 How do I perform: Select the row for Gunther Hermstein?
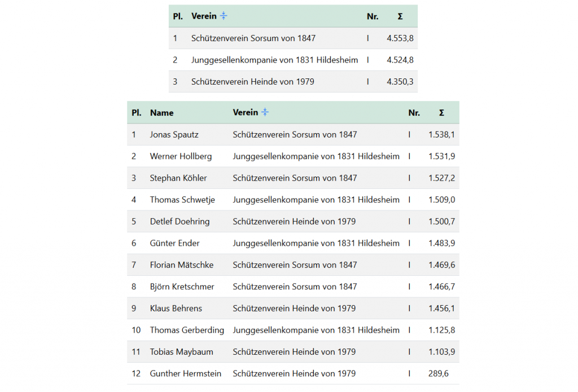(186, 373)
